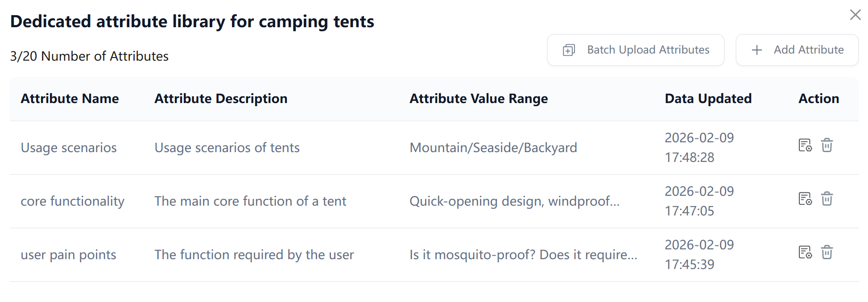Click the plus icon for Add Attribute
868x302 pixels.
point(756,50)
